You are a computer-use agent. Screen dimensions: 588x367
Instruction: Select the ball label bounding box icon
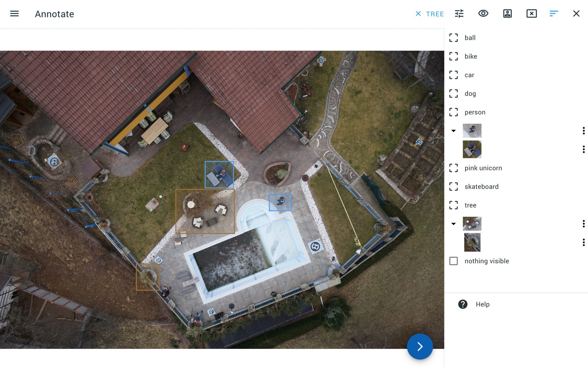454,38
